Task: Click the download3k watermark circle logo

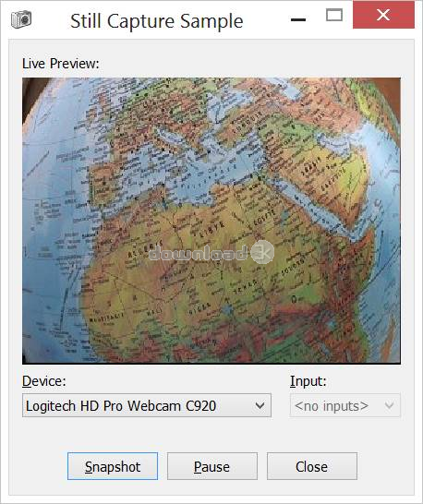Action: (262, 252)
